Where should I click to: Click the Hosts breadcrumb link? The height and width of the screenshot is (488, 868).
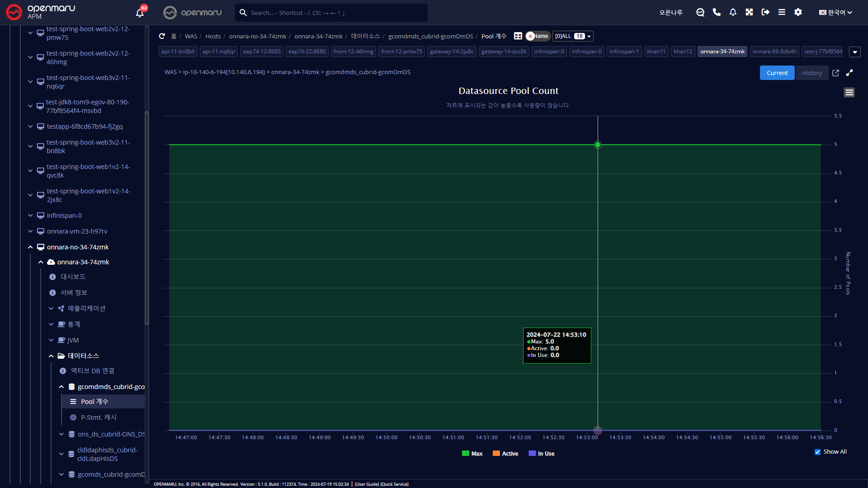(x=213, y=36)
